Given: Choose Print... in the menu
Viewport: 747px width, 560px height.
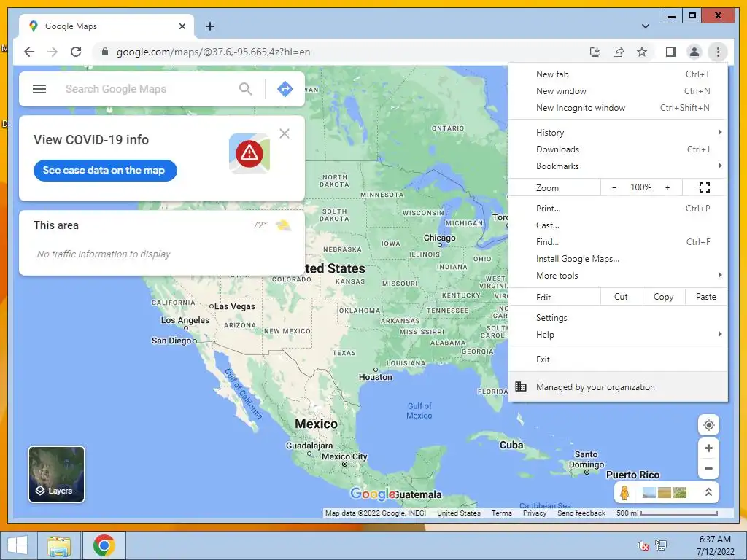Looking at the screenshot, I should [x=618, y=208].
